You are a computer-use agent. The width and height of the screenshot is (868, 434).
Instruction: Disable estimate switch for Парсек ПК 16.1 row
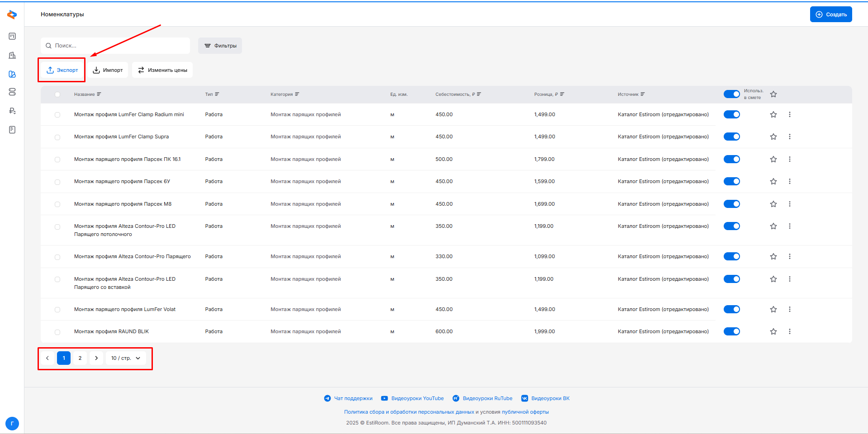(x=731, y=159)
